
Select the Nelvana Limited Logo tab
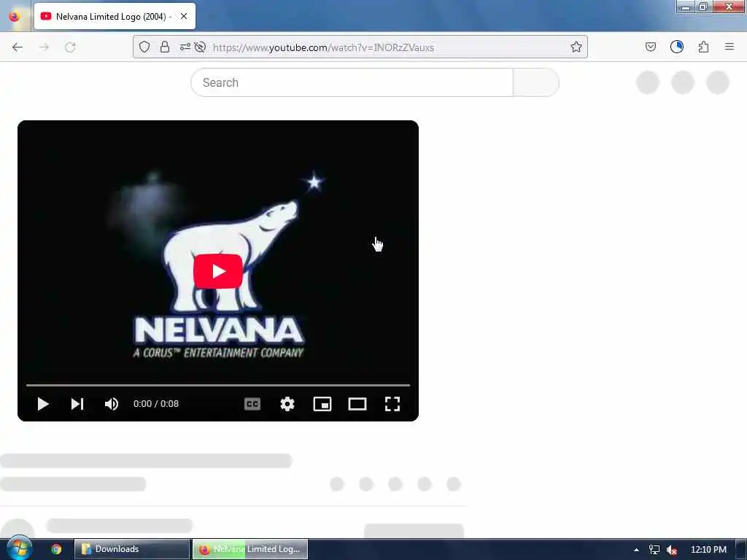tap(115, 16)
